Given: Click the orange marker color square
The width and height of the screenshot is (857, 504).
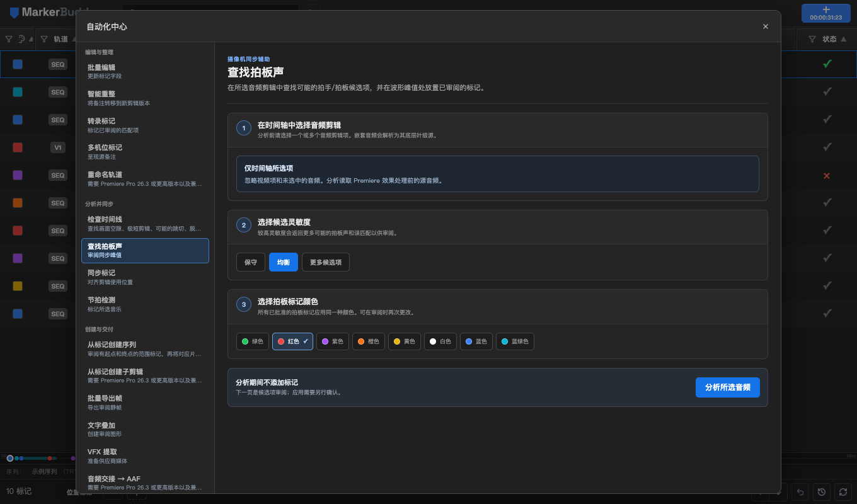Looking at the screenshot, I should tap(18, 203).
